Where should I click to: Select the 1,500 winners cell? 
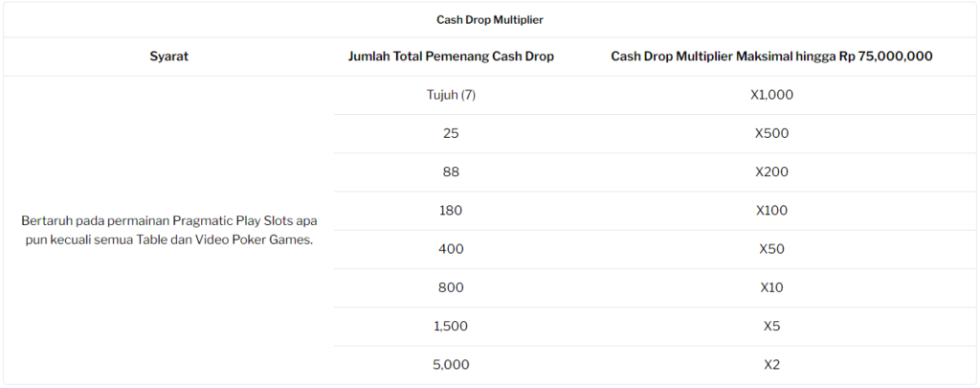pyautogui.click(x=451, y=326)
